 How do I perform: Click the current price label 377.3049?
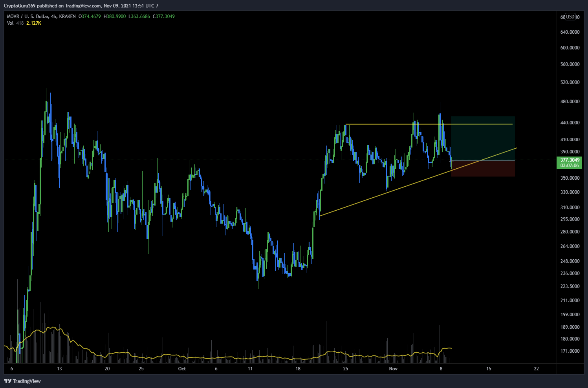[570, 160]
